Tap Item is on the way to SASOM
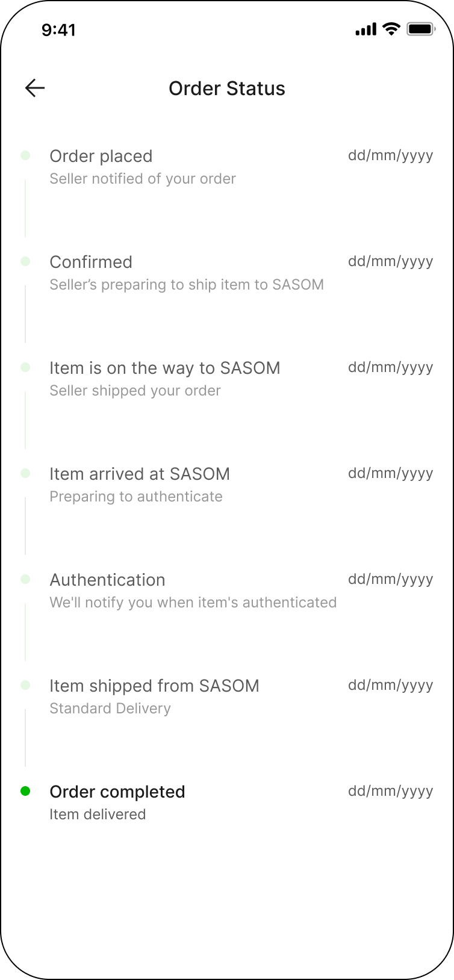Image resolution: width=454 pixels, height=980 pixels. click(x=164, y=368)
